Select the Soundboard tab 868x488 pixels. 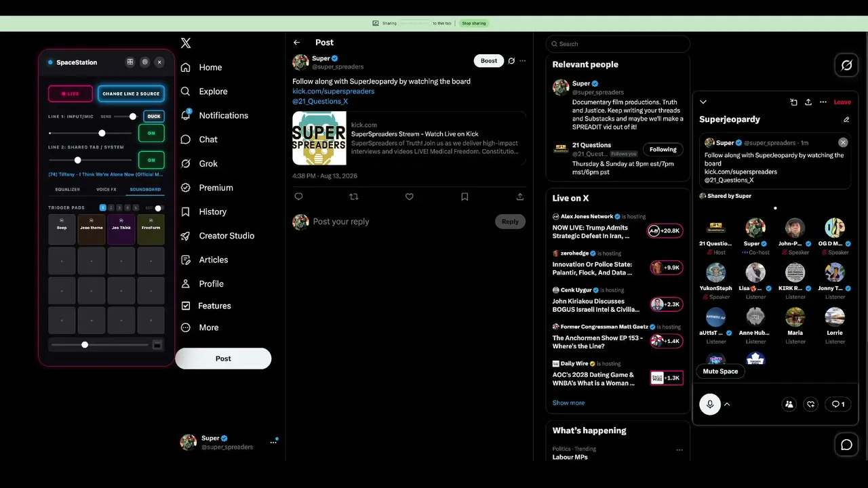click(145, 190)
